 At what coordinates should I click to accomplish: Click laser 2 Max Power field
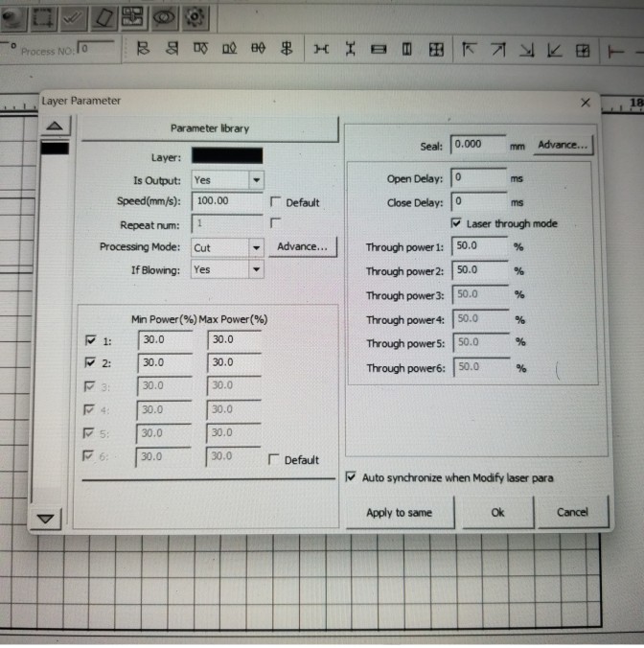(234, 362)
